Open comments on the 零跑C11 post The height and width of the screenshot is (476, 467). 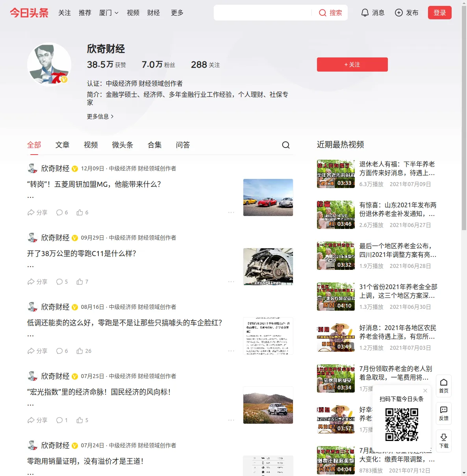(x=62, y=282)
